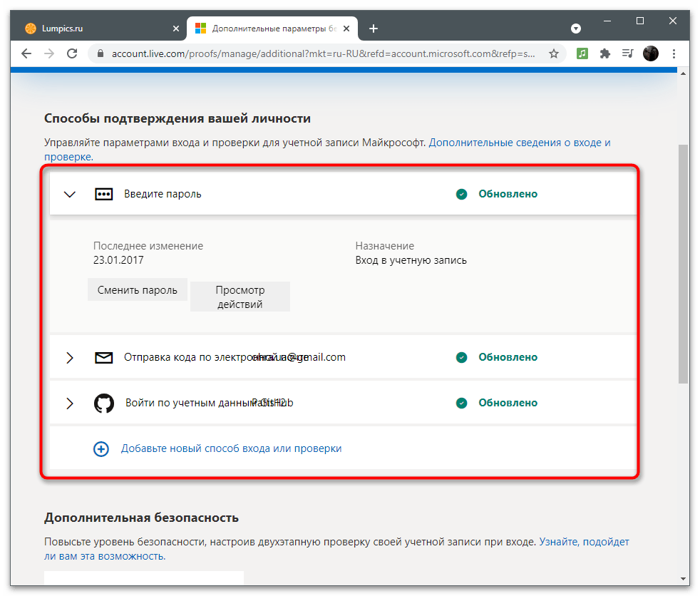Click Способы подтверждения вашей личности heading

(x=177, y=118)
